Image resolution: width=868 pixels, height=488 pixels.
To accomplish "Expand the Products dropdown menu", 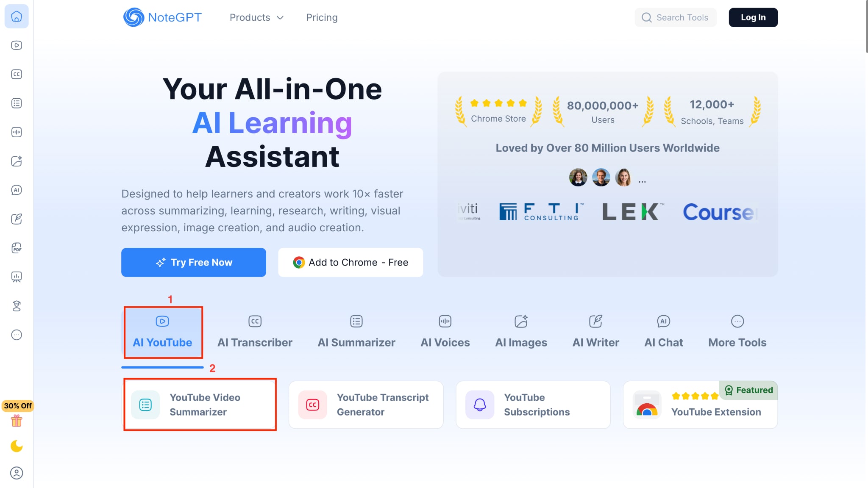I will pos(256,17).
